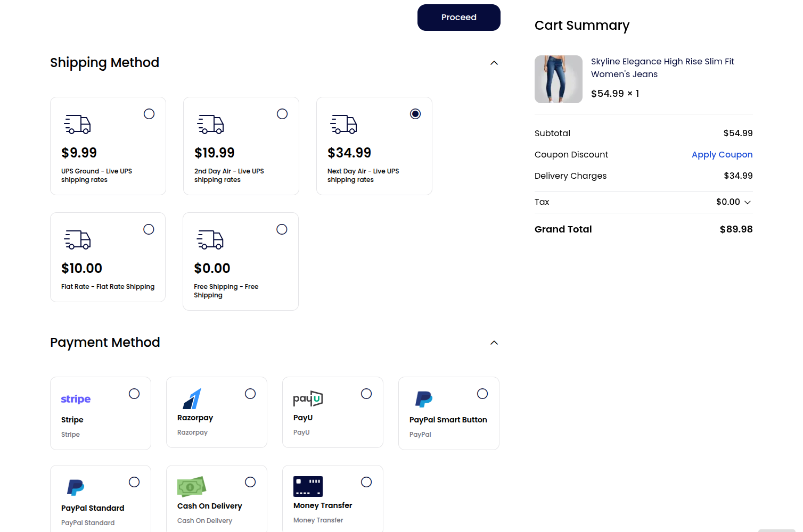This screenshot has width=803, height=532.
Task: Click the Subtotal $54.99 value
Action: pyautogui.click(x=738, y=133)
